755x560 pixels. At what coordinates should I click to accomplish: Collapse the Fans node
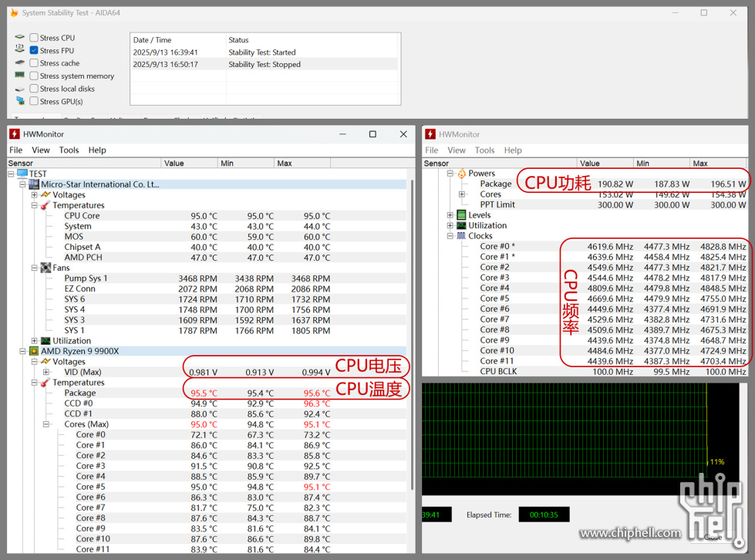[x=34, y=268]
